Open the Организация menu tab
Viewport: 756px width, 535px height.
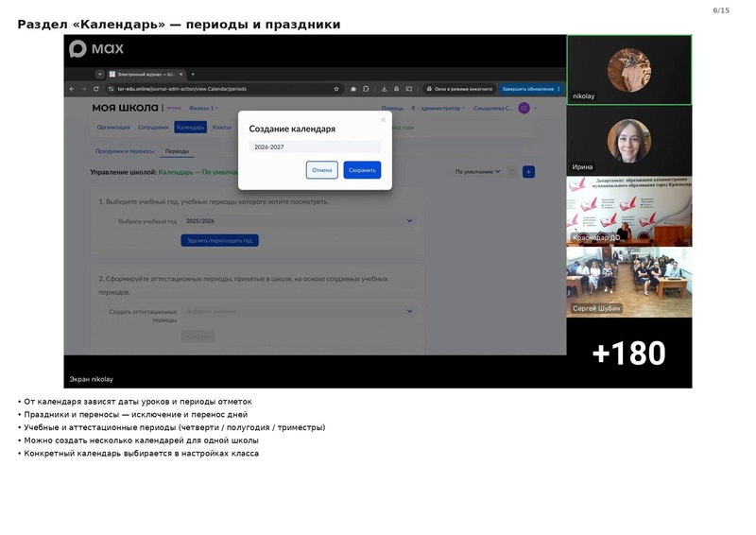113,128
